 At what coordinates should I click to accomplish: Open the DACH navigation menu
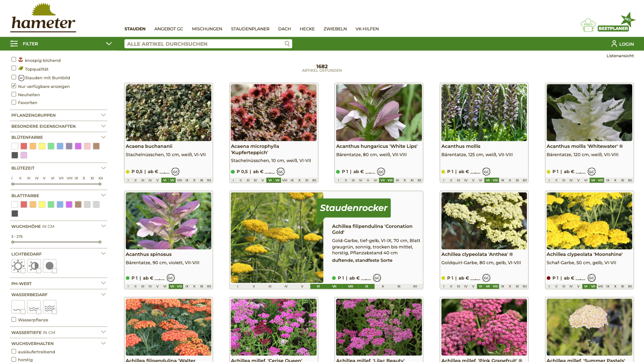click(x=285, y=29)
